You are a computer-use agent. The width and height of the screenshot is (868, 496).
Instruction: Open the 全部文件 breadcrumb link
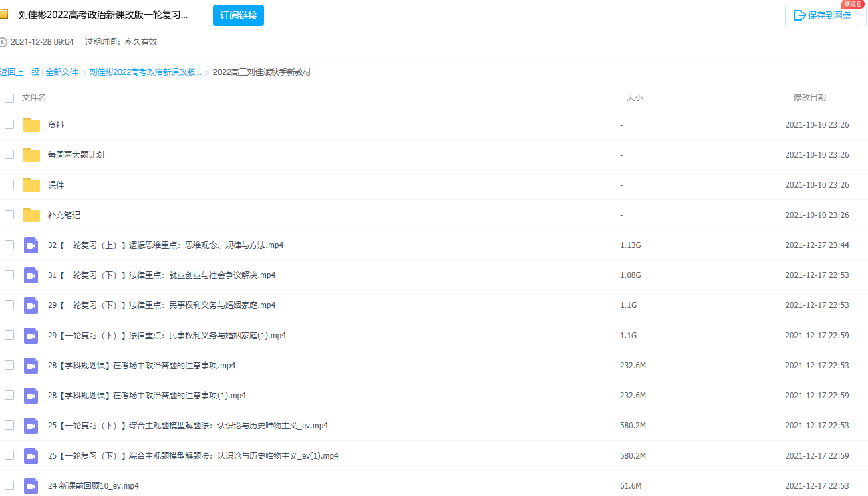click(61, 72)
